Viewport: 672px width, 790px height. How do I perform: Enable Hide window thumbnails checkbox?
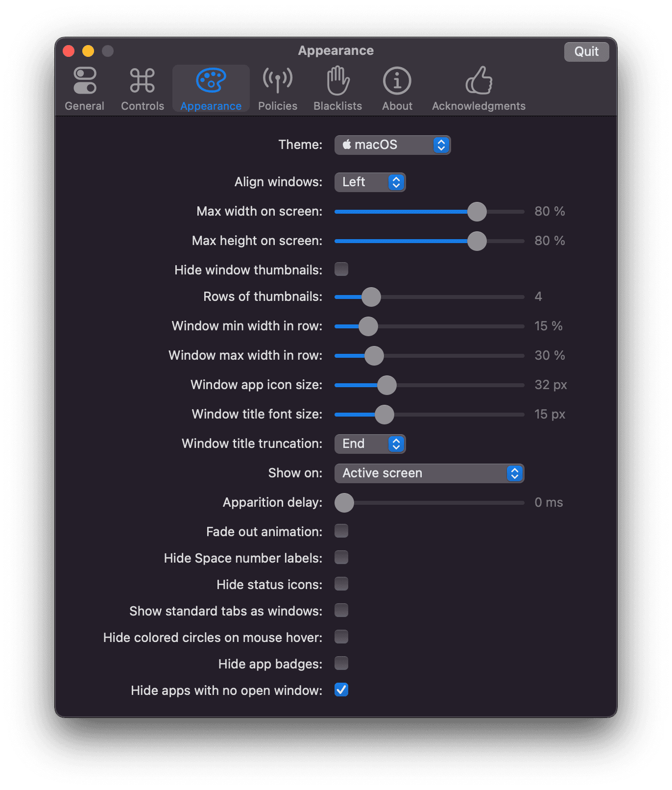pyautogui.click(x=341, y=269)
